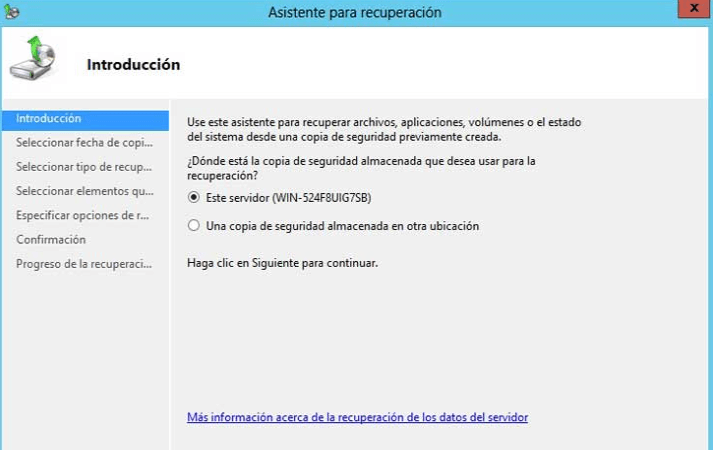
Task: Go to 'Progreso de la recuperaci...' step
Action: point(84,264)
